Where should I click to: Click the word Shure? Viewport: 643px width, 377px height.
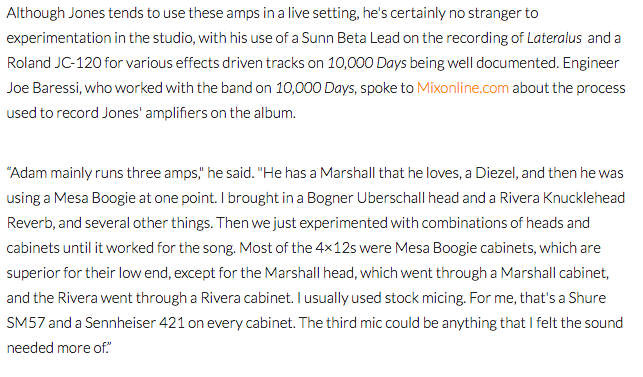(587, 298)
